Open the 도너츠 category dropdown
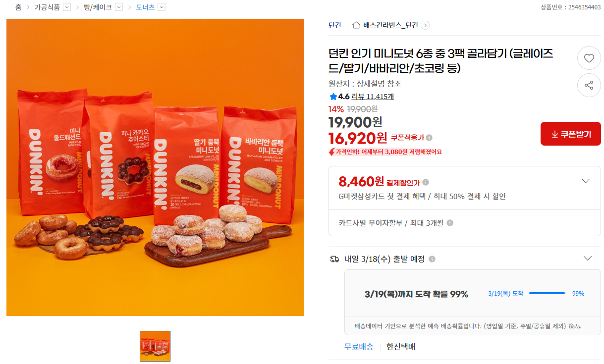 pyautogui.click(x=162, y=7)
